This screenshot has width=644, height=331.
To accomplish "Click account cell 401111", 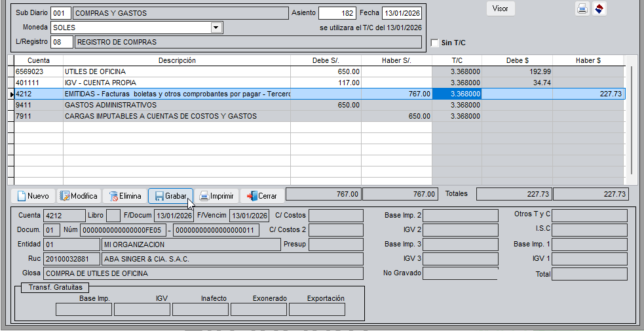I will tap(39, 83).
